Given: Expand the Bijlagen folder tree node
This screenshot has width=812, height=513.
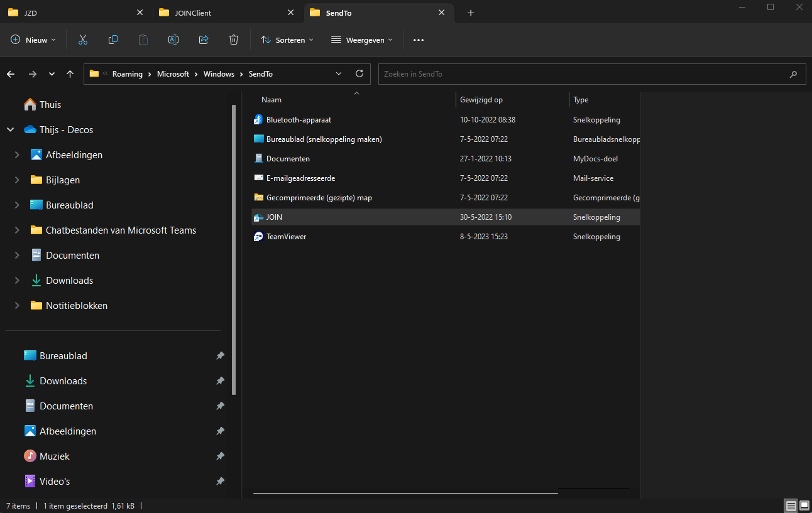Looking at the screenshot, I should click(17, 180).
